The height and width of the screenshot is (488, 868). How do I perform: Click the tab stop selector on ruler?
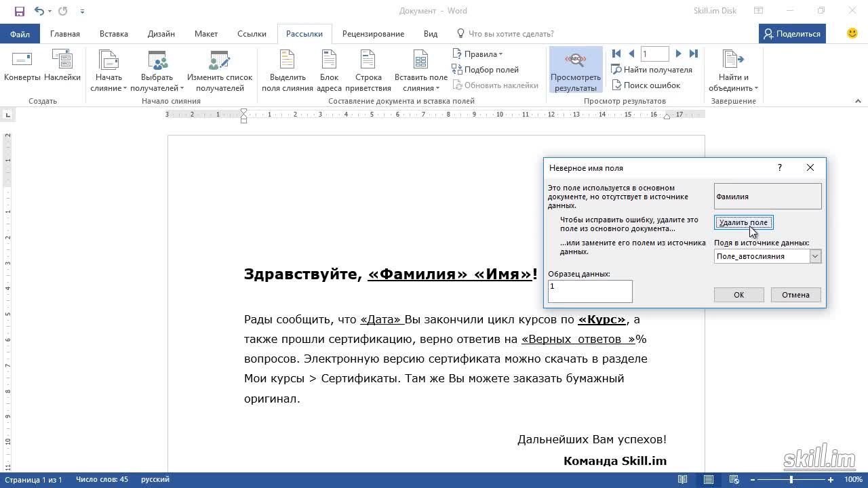click(7, 115)
